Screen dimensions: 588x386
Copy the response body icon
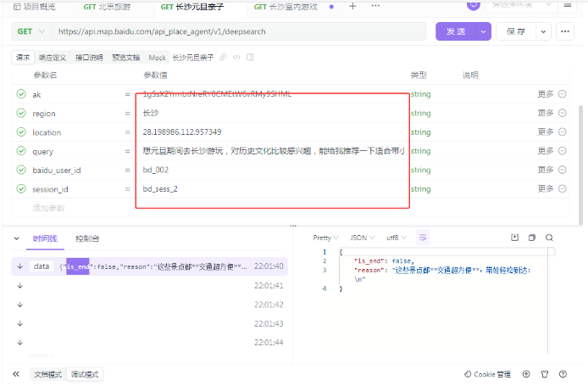(x=532, y=238)
